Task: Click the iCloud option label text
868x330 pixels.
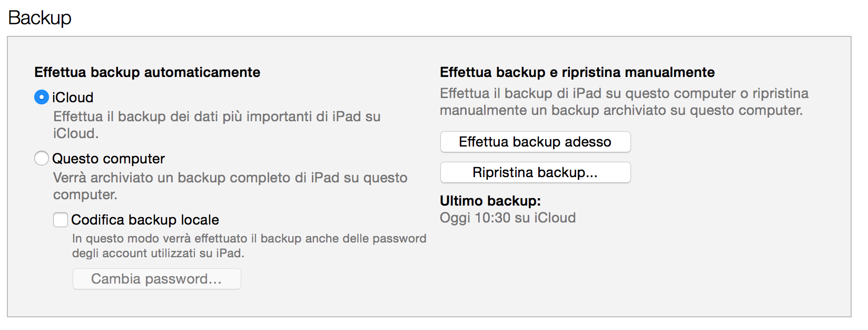Action: click(73, 98)
